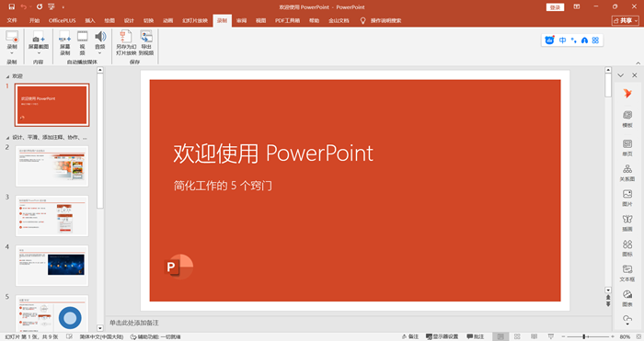Click 显示器设置 (Display Settings) in status bar

pos(443,336)
